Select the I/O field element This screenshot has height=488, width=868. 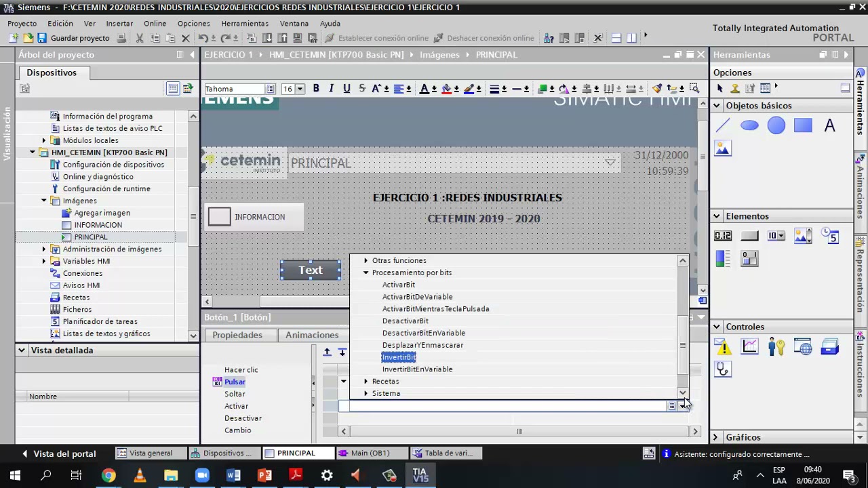point(723,236)
